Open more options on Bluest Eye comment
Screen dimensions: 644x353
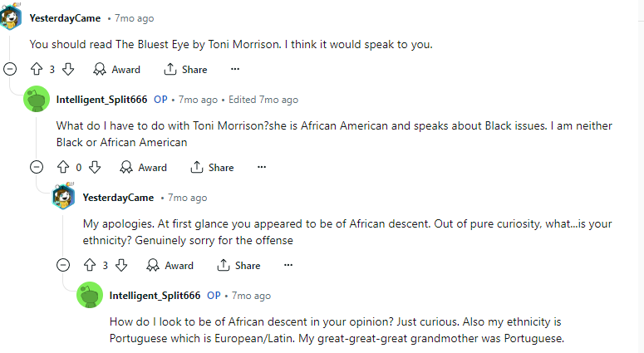235,70
